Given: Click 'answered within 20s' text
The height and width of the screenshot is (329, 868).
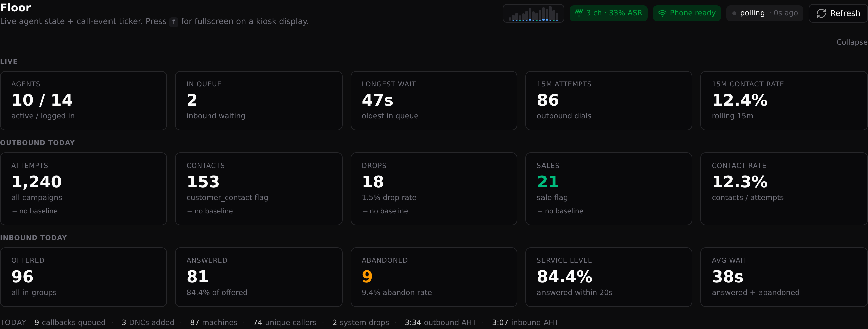Looking at the screenshot, I should pyautogui.click(x=575, y=292).
